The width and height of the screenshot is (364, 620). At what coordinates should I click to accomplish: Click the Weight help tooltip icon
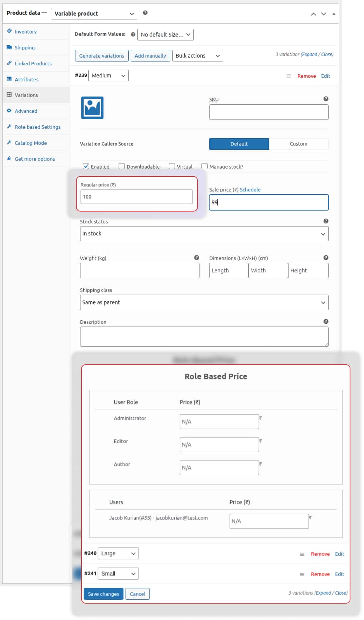point(196,258)
